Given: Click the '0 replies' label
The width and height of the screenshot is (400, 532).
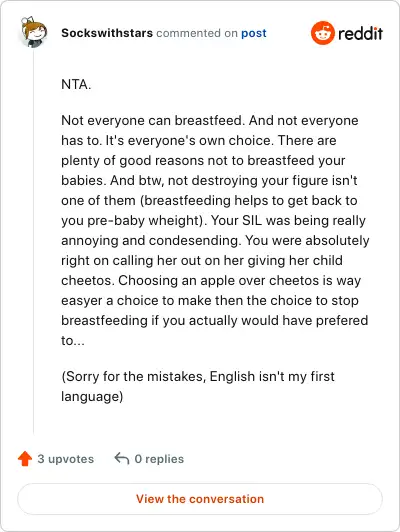Looking at the screenshot, I should point(159,459).
